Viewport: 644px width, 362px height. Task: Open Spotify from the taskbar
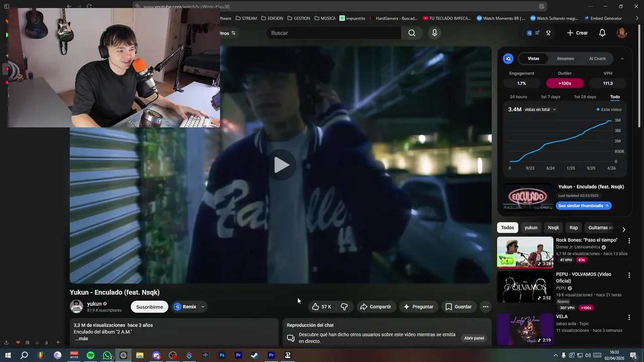(x=91, y=355)
